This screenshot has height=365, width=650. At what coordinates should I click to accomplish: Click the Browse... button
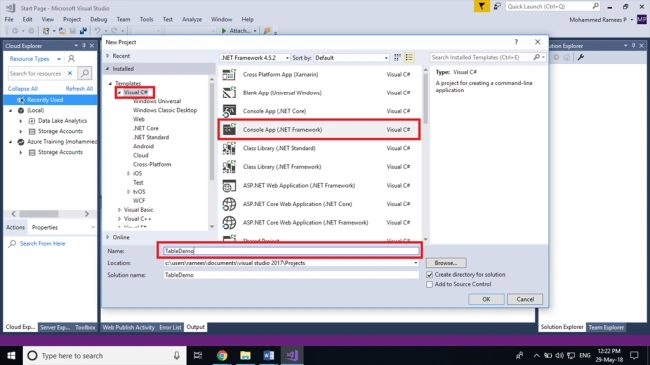point(446,263)
